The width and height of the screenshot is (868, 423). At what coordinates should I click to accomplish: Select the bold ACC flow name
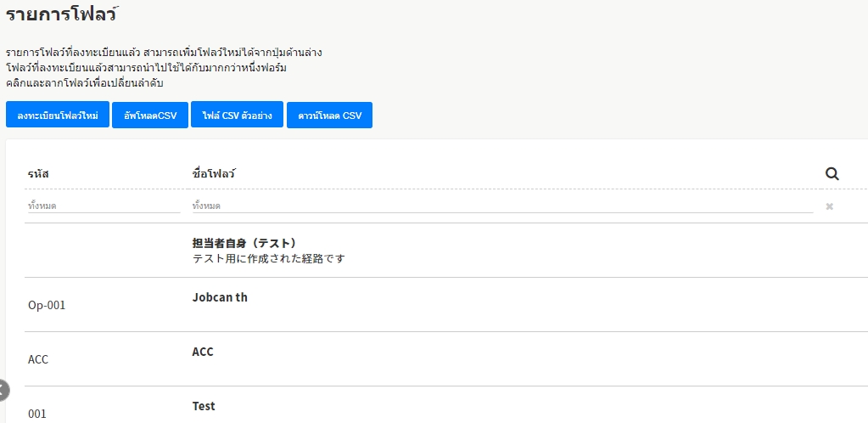click(x=203, y=352)
